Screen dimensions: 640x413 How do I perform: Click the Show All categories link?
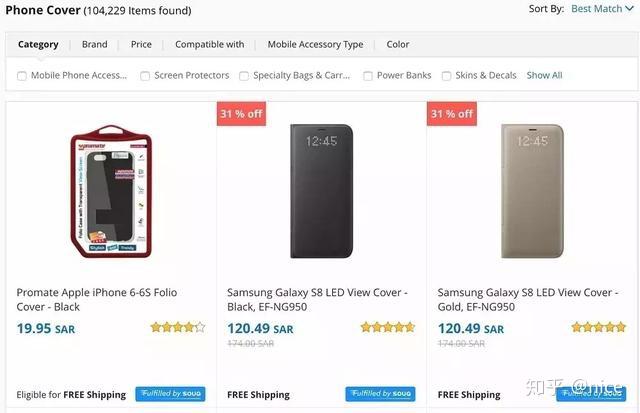tap(544, 75)
